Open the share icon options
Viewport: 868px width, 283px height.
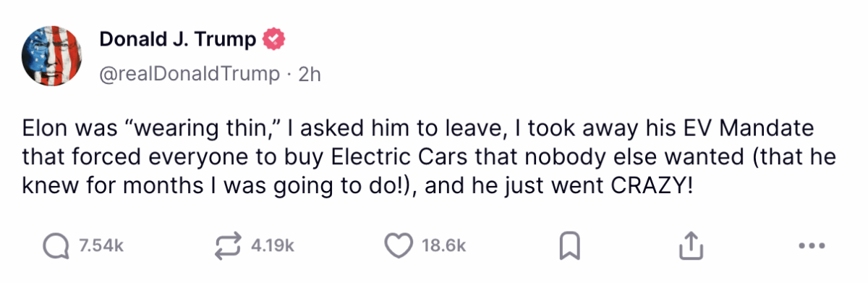(690, 245)
